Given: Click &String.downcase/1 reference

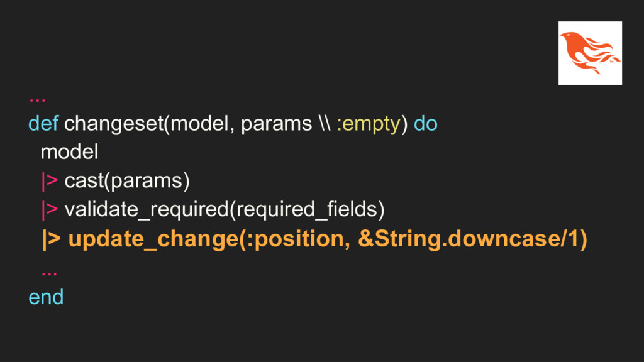Looking at the screenshot, I should click(x=469, y=239).
